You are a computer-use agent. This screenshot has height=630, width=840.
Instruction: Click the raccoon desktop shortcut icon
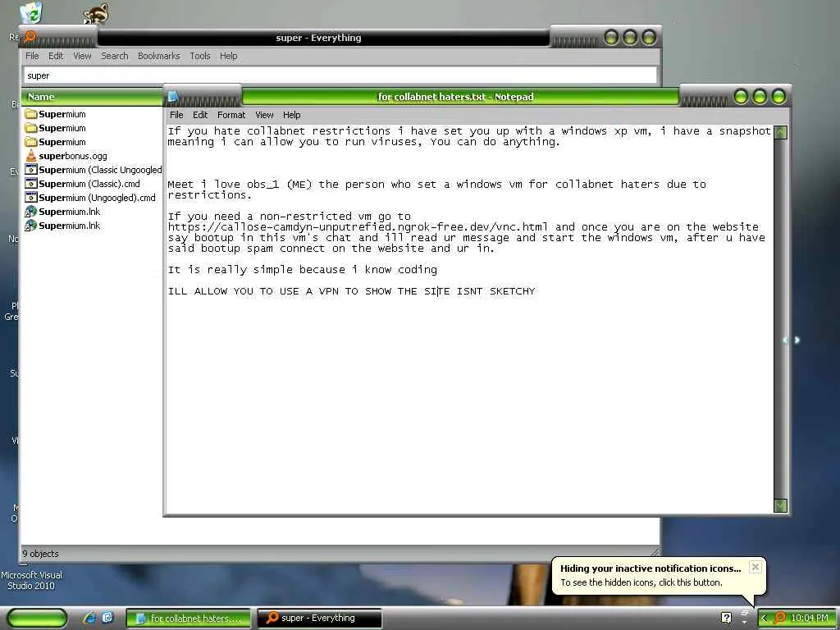point(97,14)
